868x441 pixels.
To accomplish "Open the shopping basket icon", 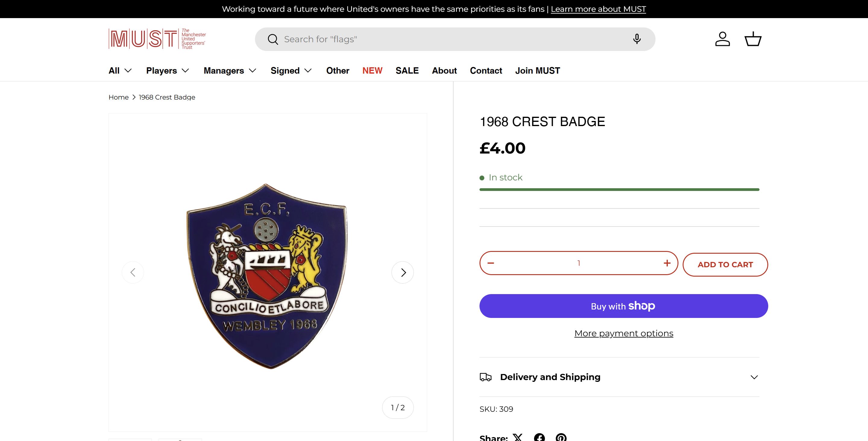I will click(x=753, y=39).
